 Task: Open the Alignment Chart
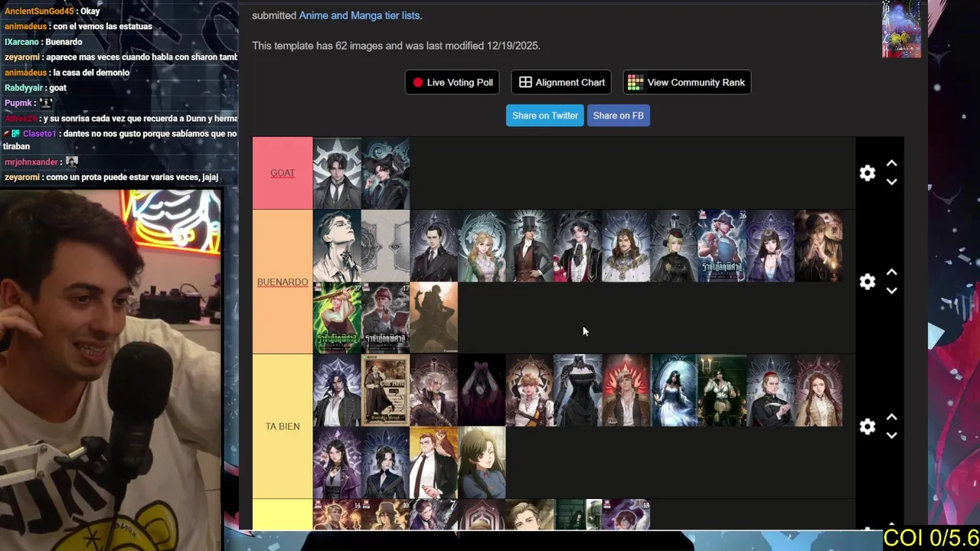(562, 82)
